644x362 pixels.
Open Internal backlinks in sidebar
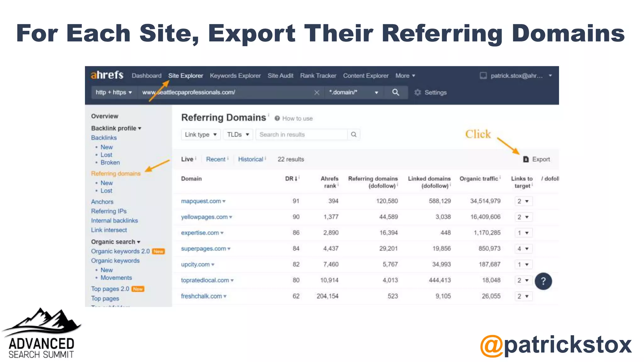tap(114, 221)
